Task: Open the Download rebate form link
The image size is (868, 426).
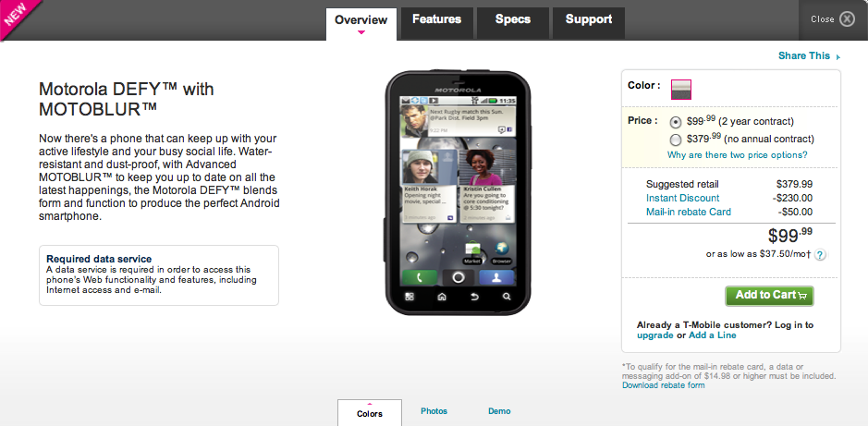Action: [663, 385]
